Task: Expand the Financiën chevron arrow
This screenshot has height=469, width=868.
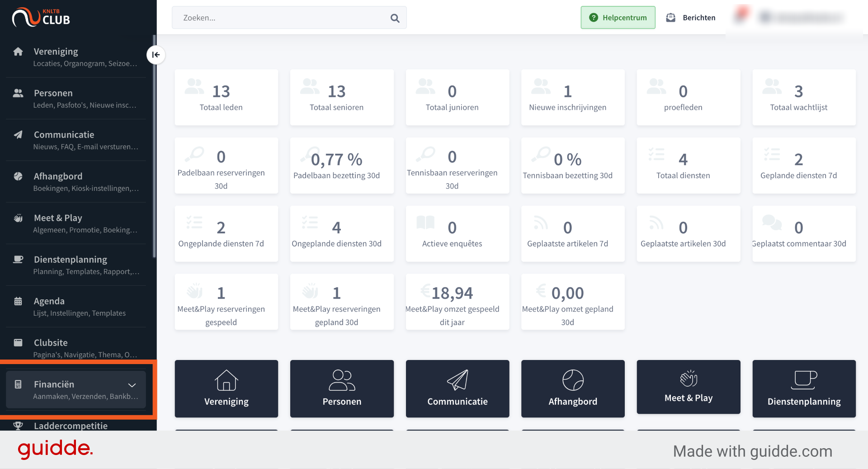Action: tap(132, 385)
